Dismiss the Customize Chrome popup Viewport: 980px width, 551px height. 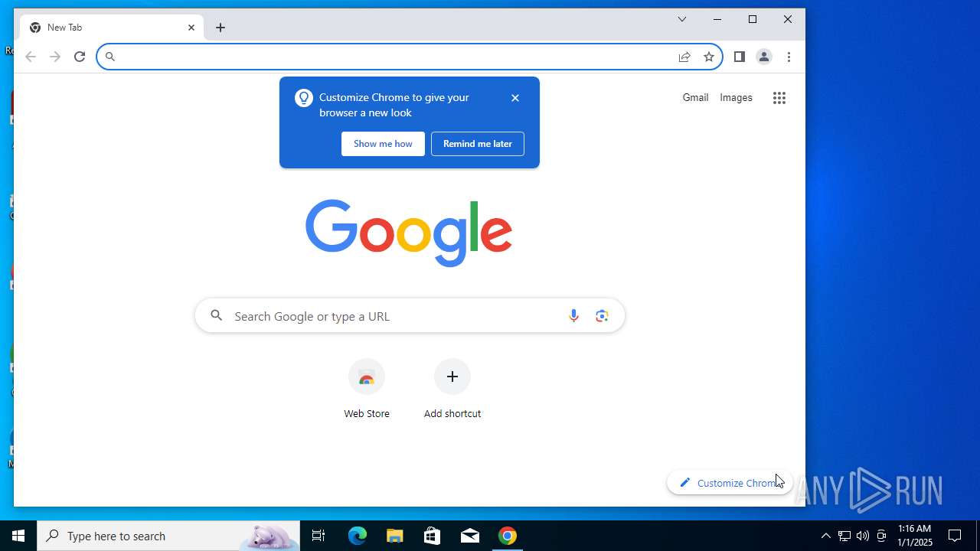[515, 98]
